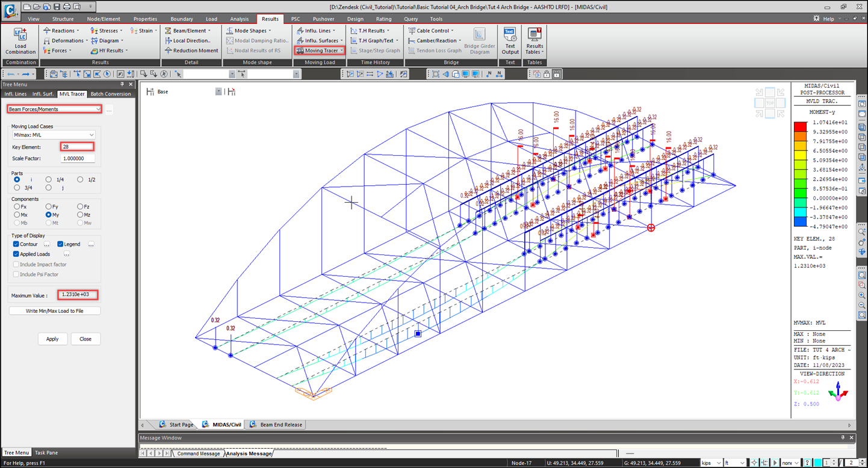Click the Key Element input field
Screen dimensions: 868x468
[77, 147]
